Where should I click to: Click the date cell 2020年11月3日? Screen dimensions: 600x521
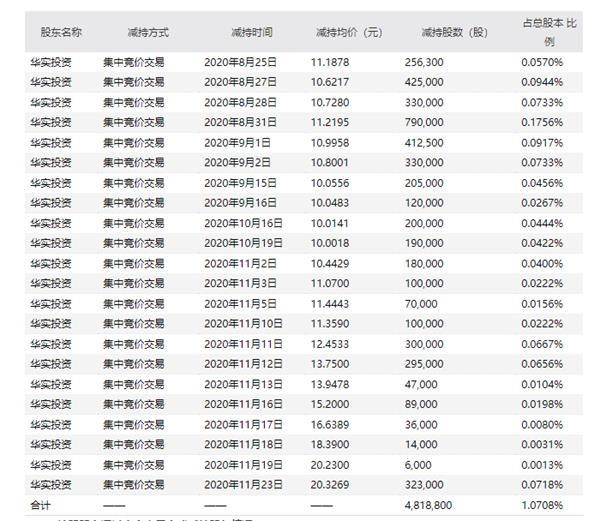coord(240,283)
